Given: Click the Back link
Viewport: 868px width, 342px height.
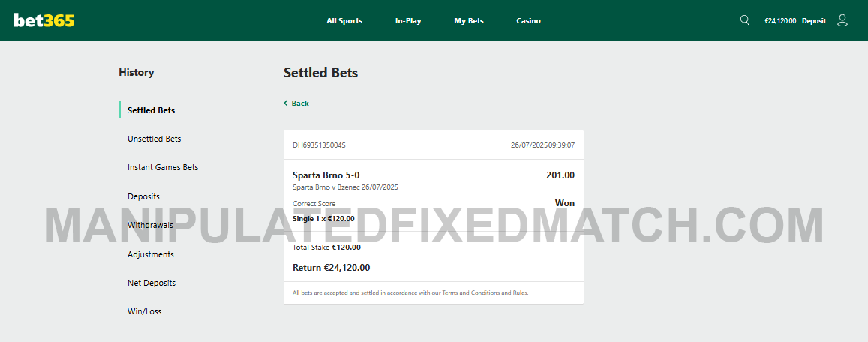Looking at the screenshot, I should click(x=300, y=103).
